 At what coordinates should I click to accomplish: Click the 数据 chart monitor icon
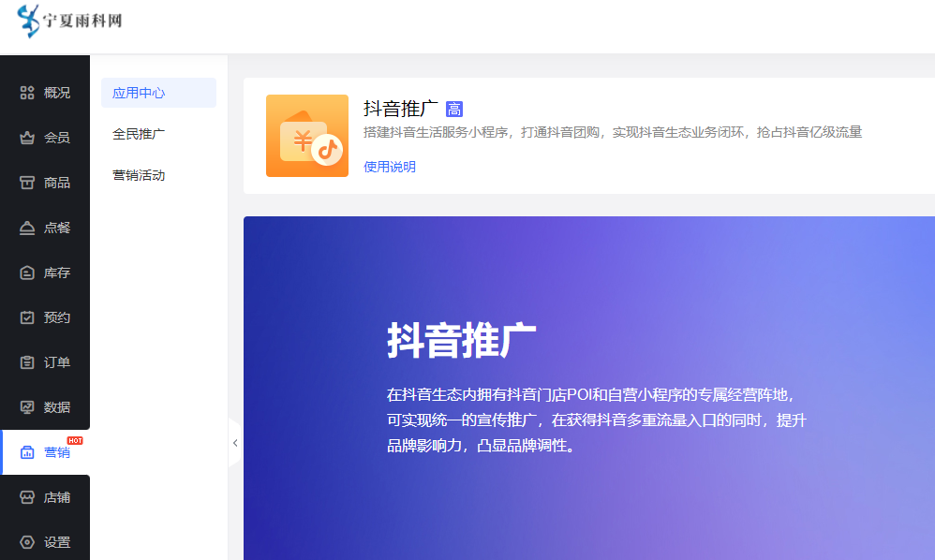(27, 407)
